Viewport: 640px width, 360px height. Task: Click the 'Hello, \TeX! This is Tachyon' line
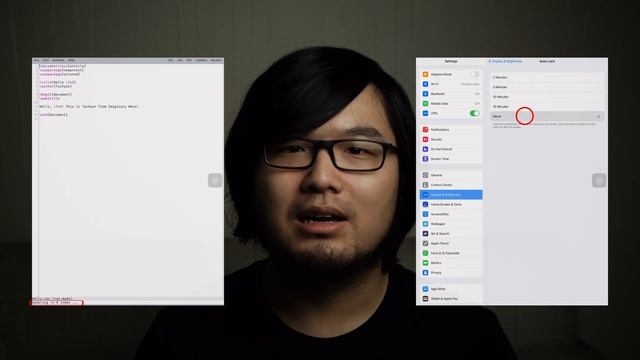[89, 107]
